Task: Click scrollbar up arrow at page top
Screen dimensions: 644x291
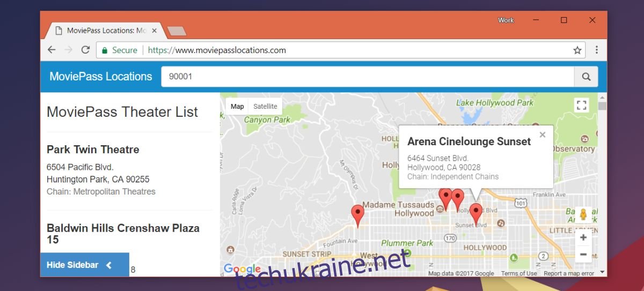Action: [602, 97]
